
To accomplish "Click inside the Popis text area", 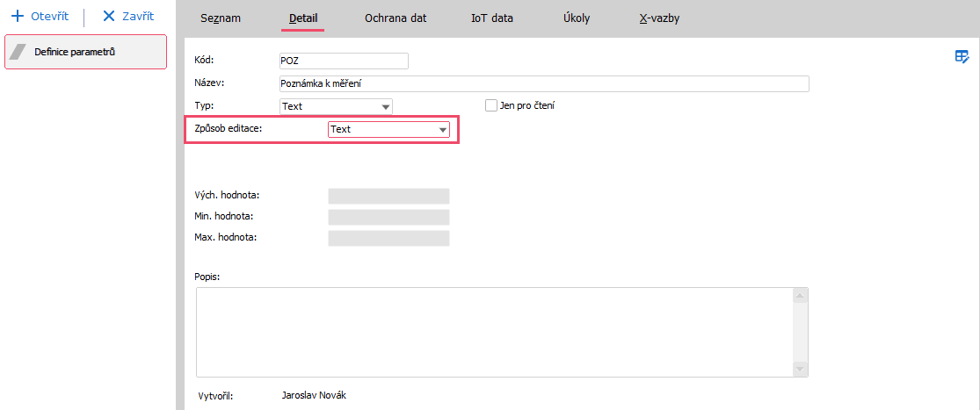I will click(492, 332).
